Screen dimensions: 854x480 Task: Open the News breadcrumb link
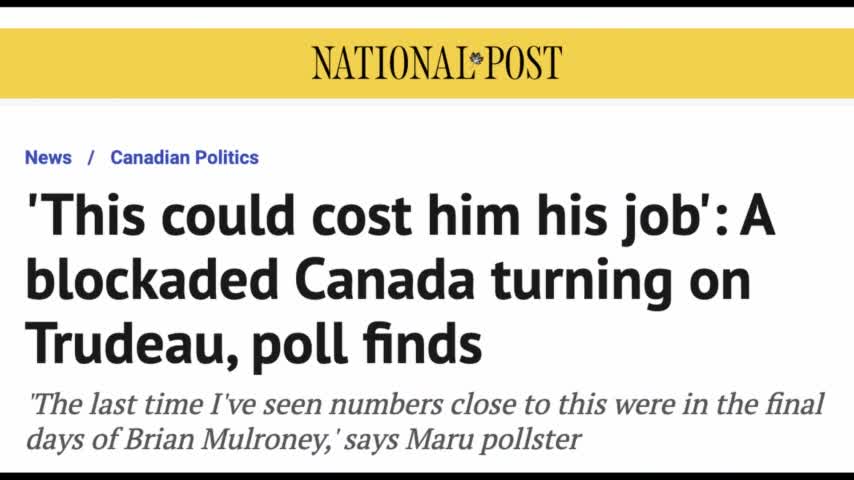coord(48,157)
